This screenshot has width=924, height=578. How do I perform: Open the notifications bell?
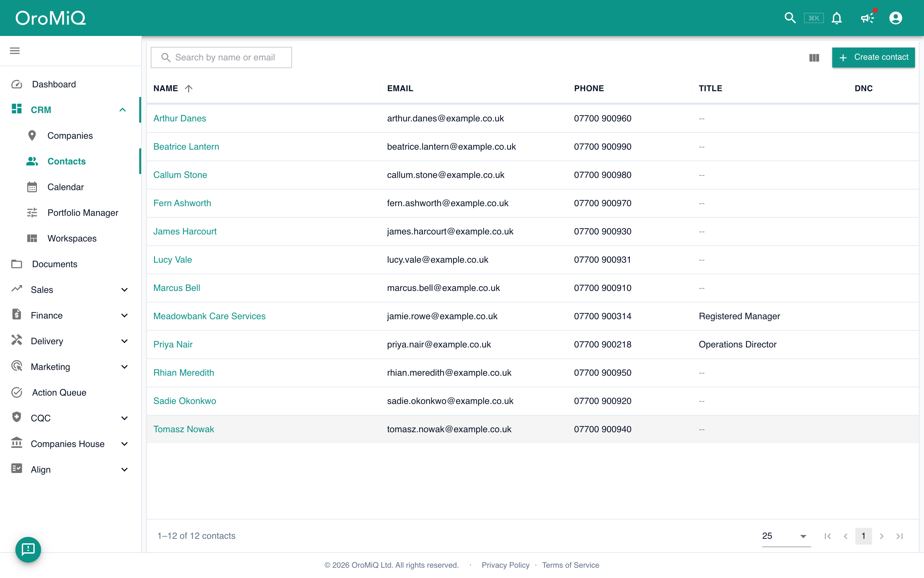click(836, 18)
